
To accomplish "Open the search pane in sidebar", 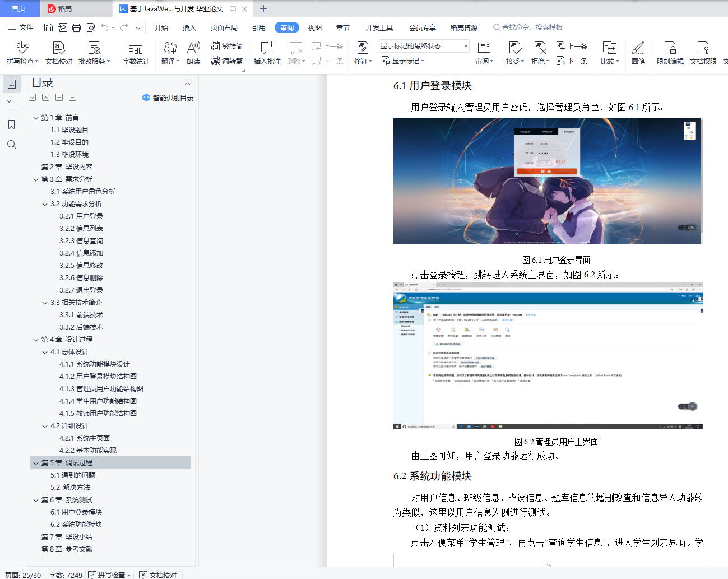I will (11, 145).
